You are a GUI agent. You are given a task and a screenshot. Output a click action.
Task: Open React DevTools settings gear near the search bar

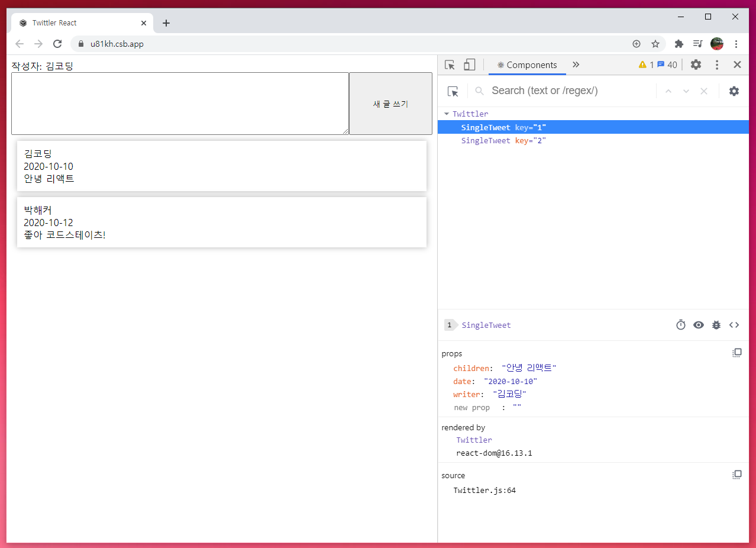click(x=734, y=91)
